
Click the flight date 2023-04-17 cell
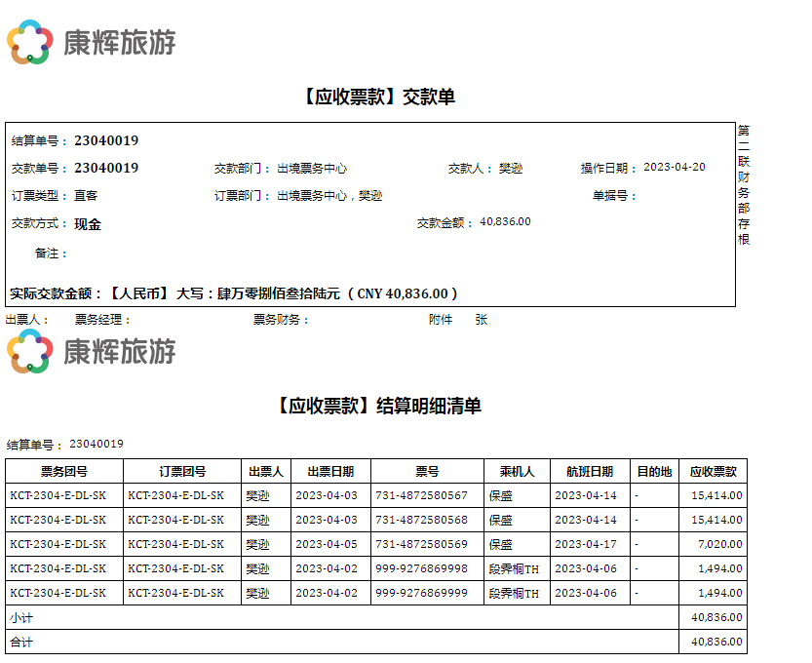[586, 544]
